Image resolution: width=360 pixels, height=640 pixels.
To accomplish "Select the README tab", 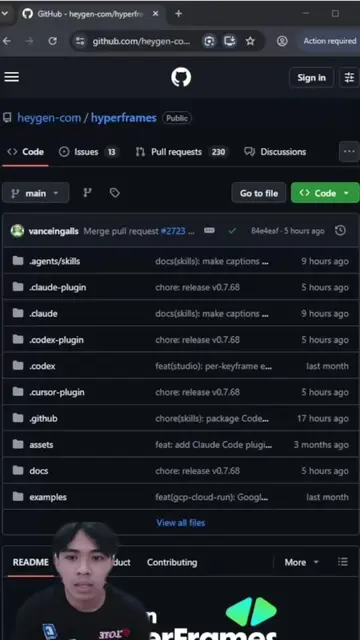I will [30, 562].
